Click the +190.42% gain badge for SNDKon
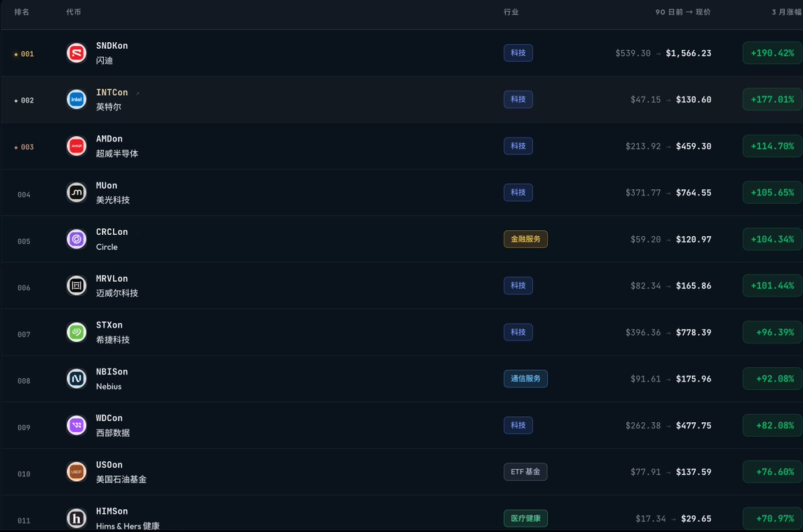The width and height of the screenshot is (803, 532). 772,54
